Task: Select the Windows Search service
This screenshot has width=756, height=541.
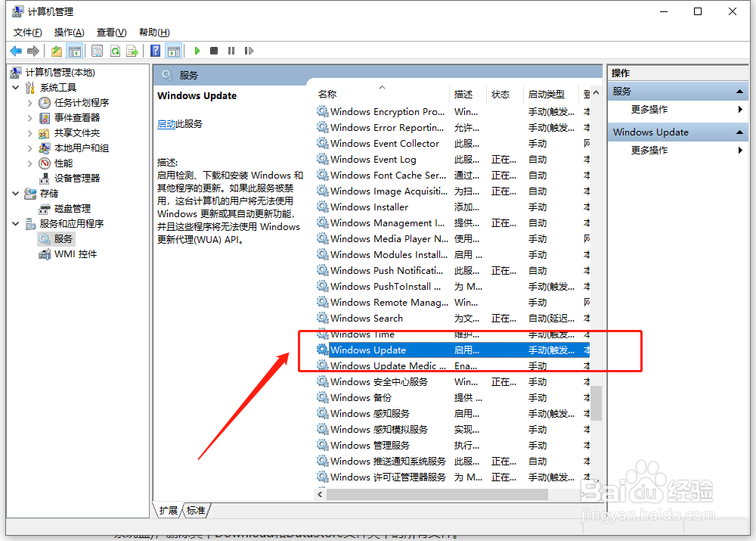Action: tap(452, 319)
